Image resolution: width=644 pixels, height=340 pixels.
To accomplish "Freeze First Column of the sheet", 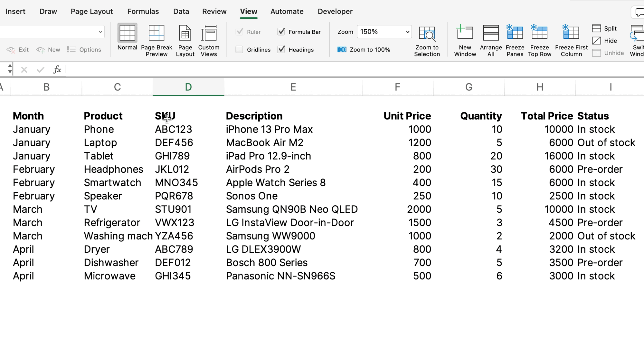I will (x=571, y=33).
